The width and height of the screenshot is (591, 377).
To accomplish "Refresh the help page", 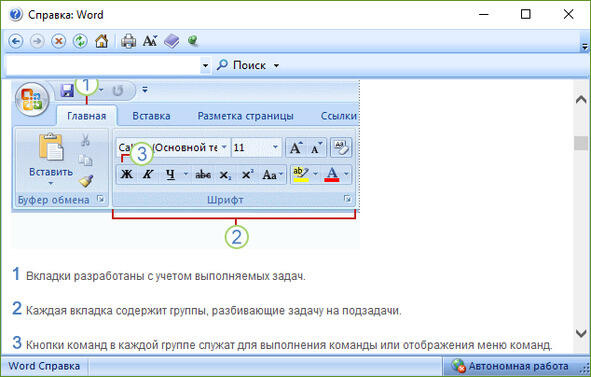I will 80,41.
